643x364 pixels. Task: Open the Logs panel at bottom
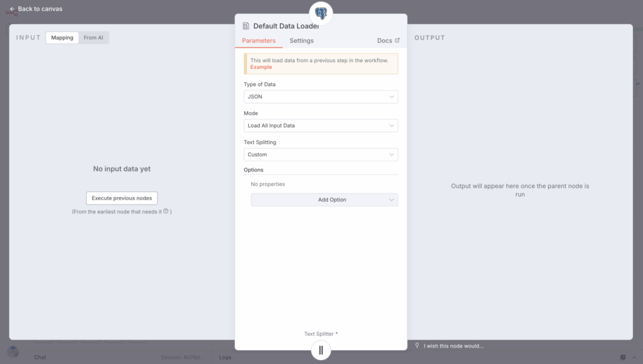tap(225, 357)
